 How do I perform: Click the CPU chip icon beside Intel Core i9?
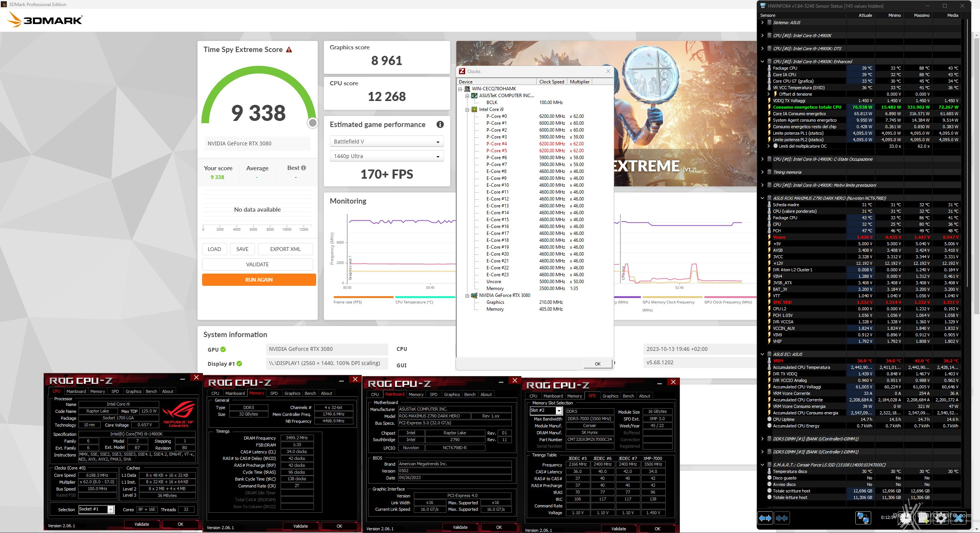474,109
